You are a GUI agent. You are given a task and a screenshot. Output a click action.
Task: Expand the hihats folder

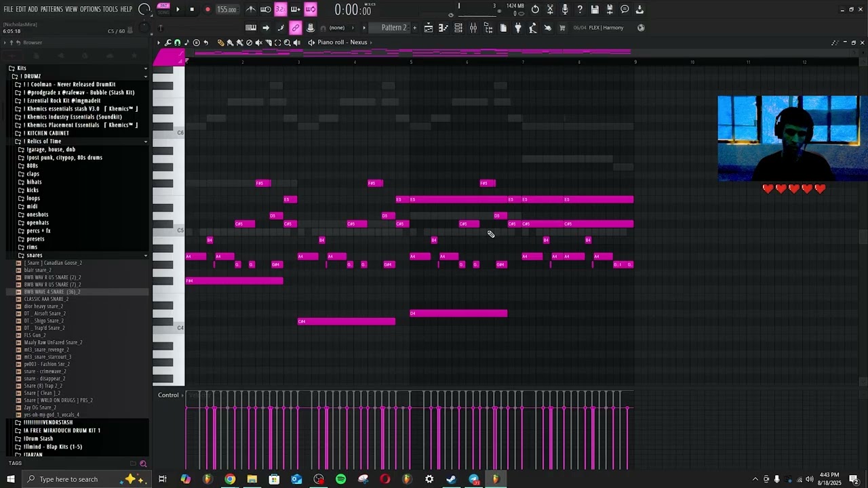34,182
